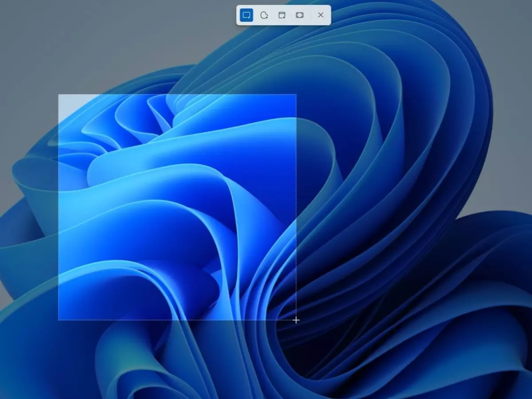Click the bottom-right corner of the selection

coord(296,319)
